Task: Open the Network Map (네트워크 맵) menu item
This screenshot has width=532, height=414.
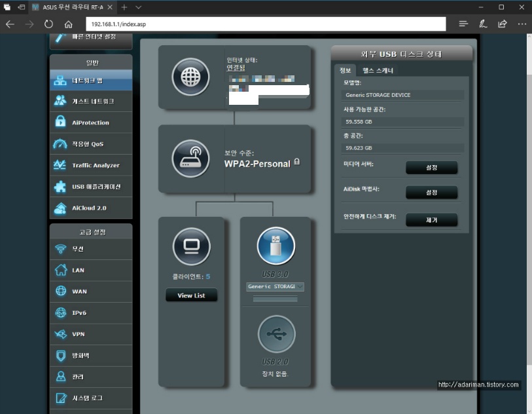Action: pyautogui.click(x=91, y=81)
